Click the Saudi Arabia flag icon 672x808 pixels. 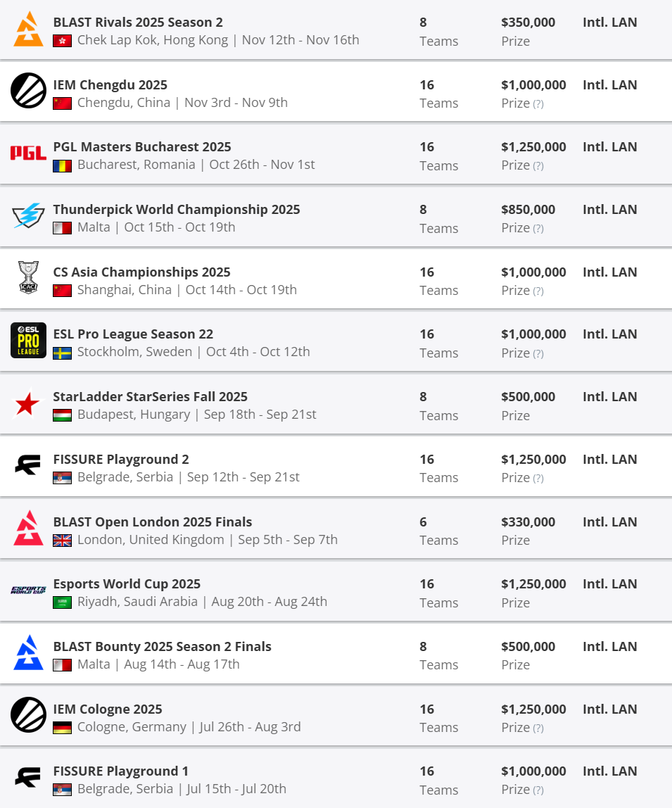pyautogui.click(x=62, y=602)
